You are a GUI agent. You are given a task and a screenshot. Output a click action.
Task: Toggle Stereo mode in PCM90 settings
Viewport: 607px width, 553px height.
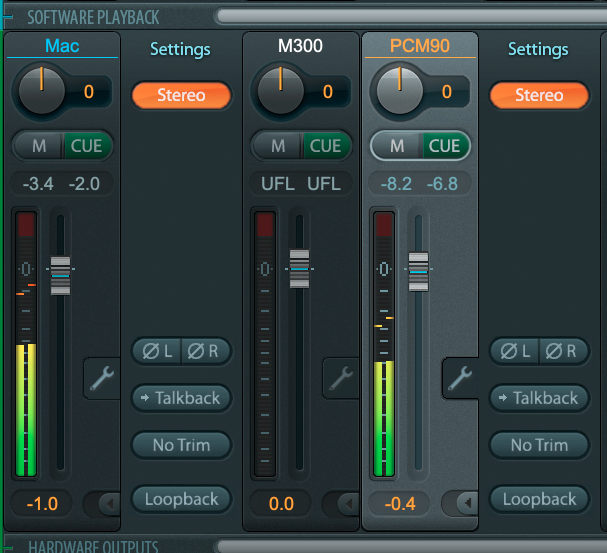coord(539,95)
